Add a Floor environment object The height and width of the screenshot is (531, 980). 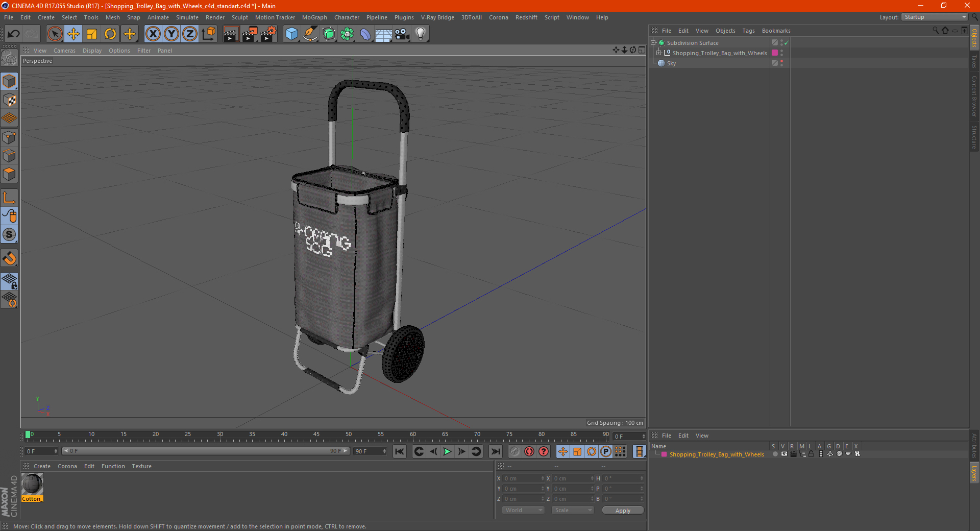click(384, 34)
